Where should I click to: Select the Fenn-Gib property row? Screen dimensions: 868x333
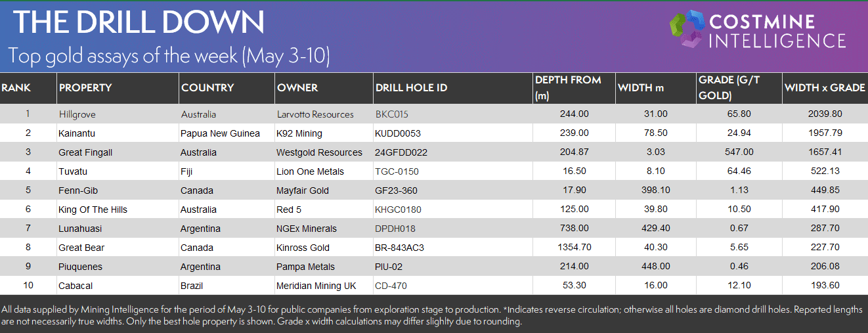click(x=434, y=190)
